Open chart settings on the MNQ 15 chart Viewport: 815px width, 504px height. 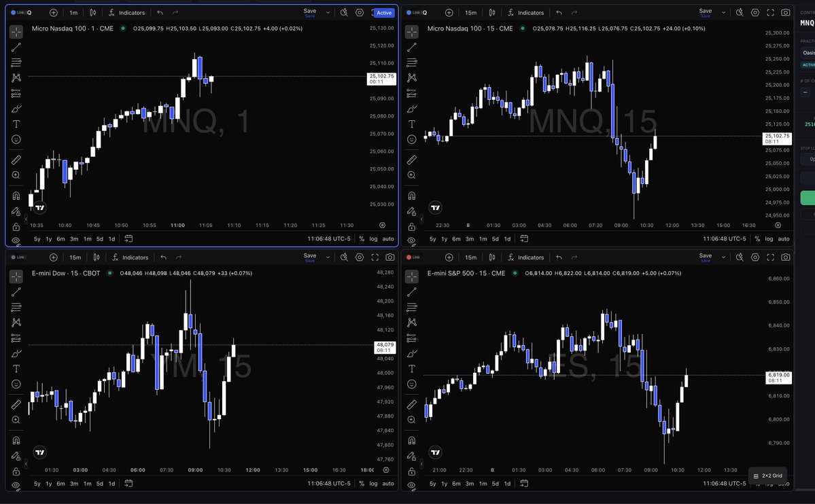(755, 12)
